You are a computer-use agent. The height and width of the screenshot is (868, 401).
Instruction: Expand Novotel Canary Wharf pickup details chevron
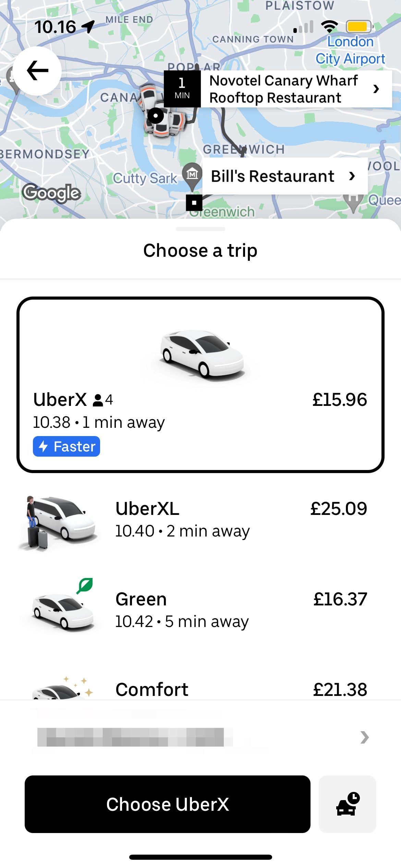coord(376,89)
